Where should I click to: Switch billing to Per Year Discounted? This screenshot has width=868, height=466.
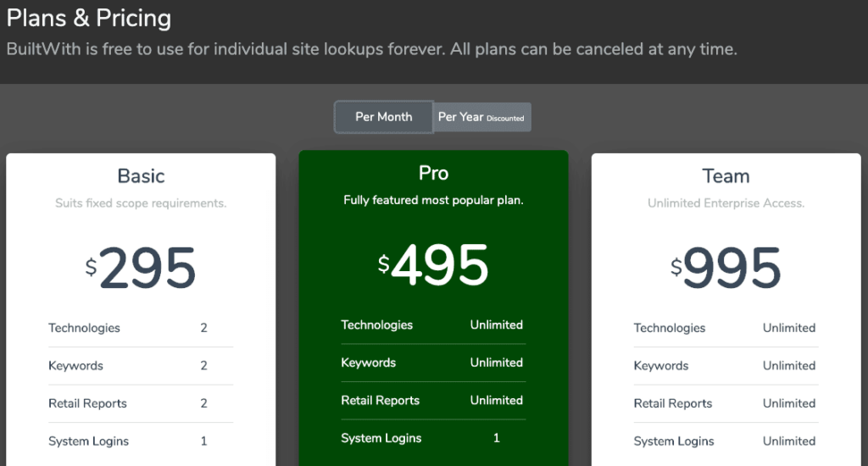[481, 117]
